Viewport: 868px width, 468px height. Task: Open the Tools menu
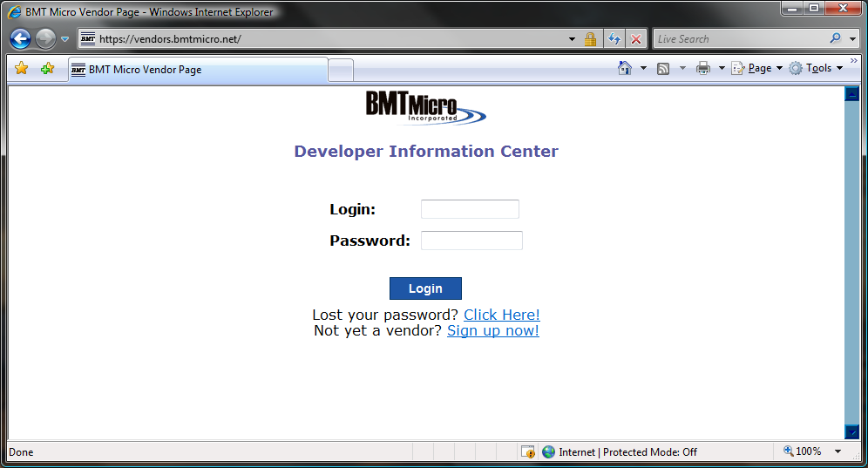coord(816,68)
